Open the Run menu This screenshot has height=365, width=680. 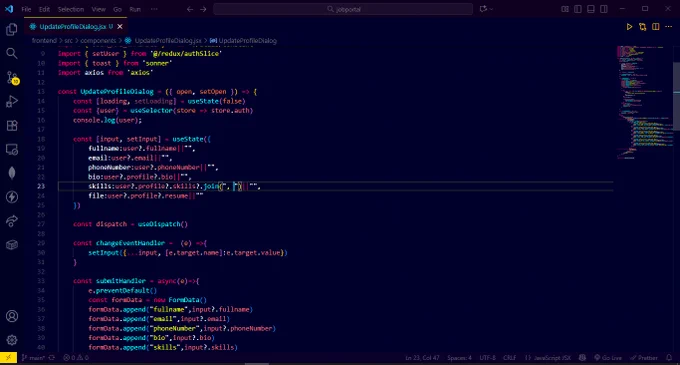click(135, 9)
